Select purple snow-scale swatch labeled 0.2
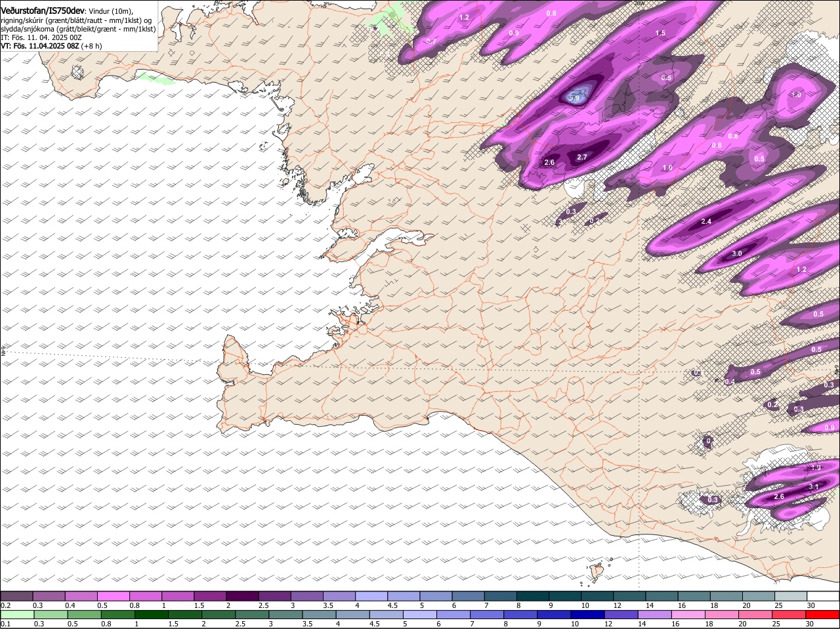 point(16,596)
